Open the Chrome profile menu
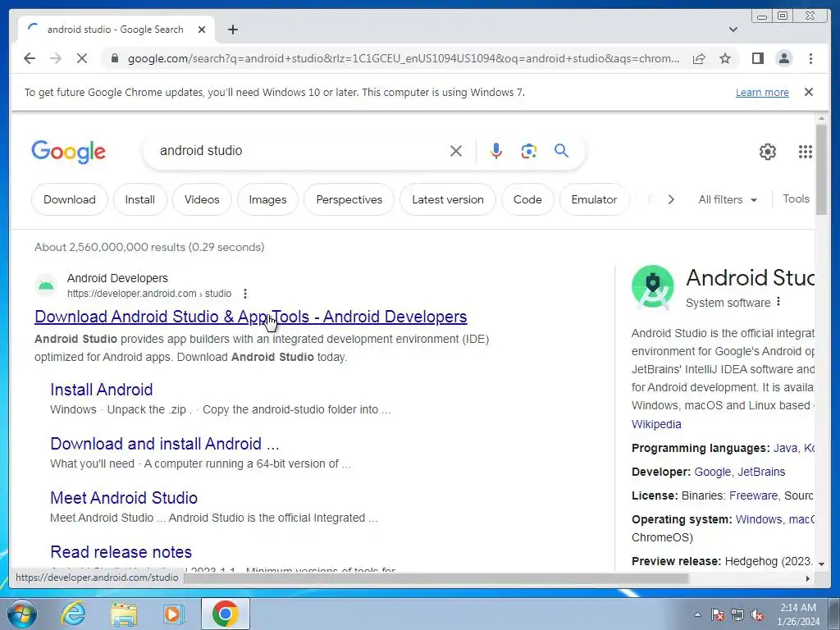The height and width of the screenshot is (630, 840). coord(783,58)
